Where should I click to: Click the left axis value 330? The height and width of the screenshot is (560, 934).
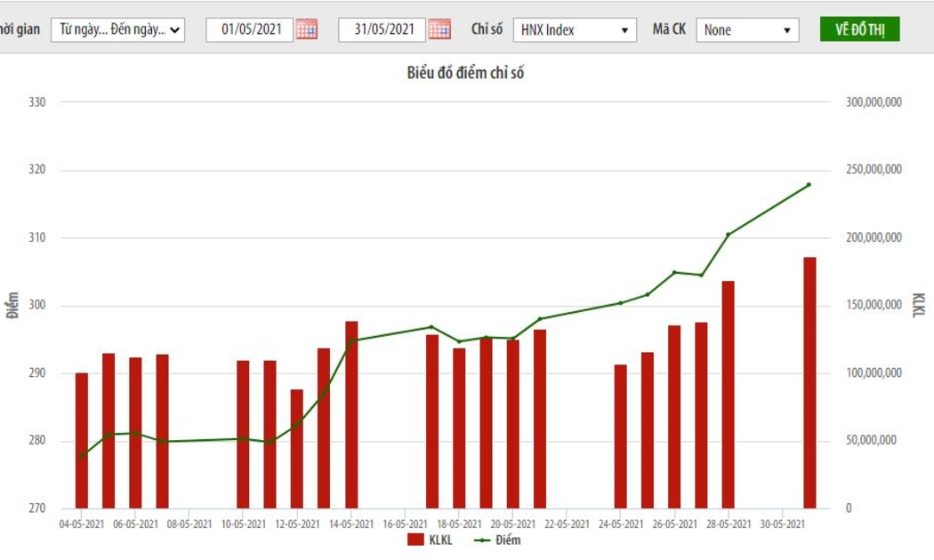tap(37, 102)
